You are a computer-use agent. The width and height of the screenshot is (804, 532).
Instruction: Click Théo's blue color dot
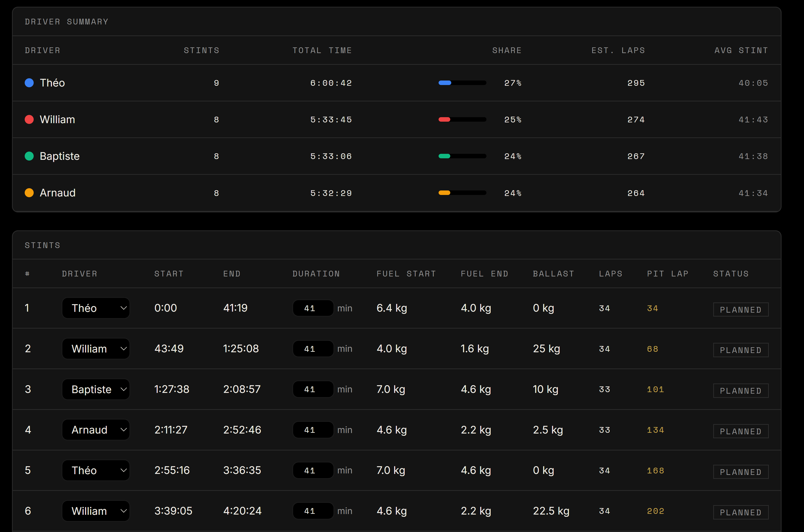pos(29,83)
